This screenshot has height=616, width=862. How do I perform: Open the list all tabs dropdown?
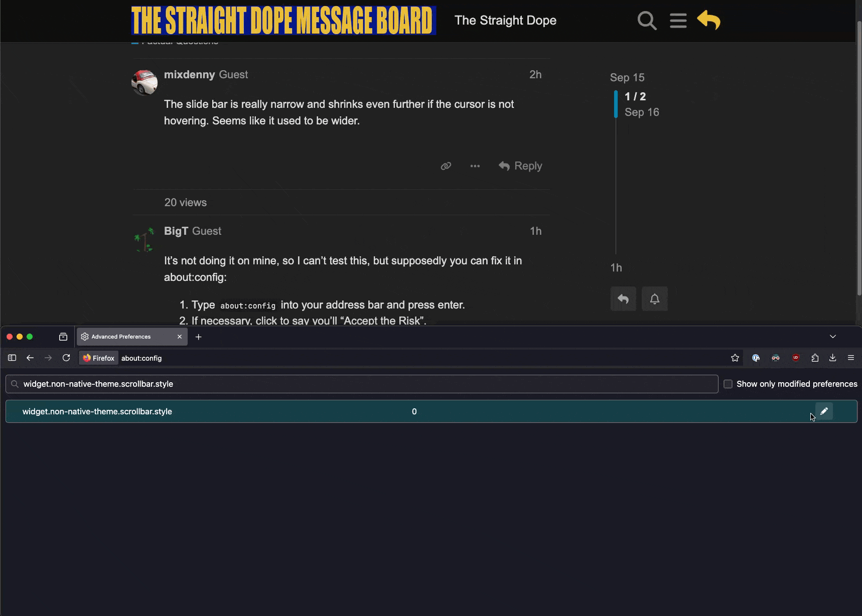[833, 337]
